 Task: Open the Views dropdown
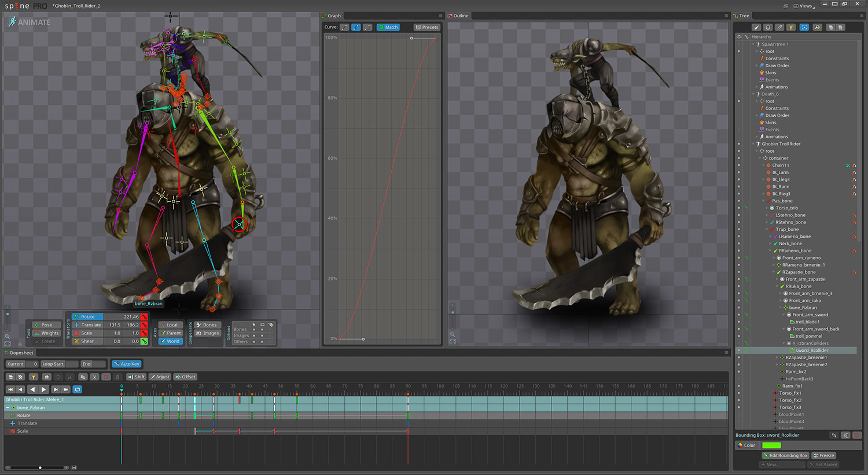805,6
